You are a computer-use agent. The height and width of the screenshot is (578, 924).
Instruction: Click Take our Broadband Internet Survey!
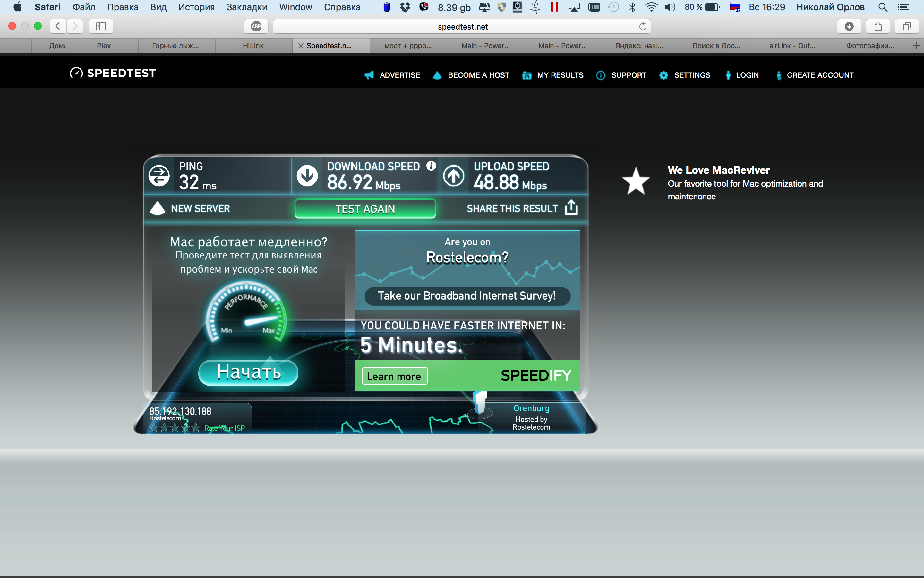[467, 296]
